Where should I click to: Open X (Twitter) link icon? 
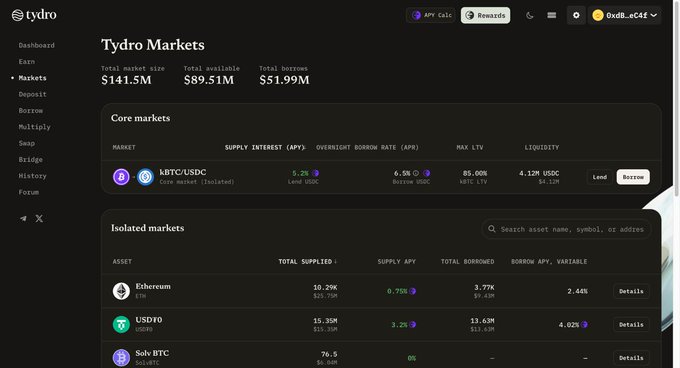click(x=39, y=218)
